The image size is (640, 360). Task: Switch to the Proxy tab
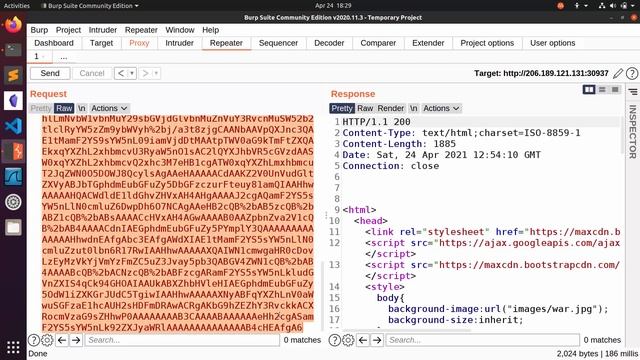139,43
